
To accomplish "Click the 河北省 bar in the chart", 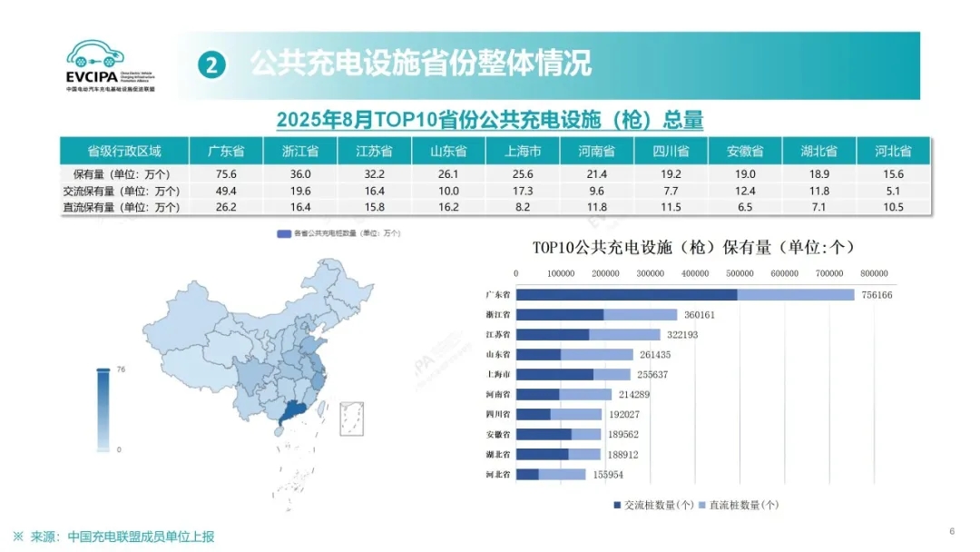I will tap(551, 474).
